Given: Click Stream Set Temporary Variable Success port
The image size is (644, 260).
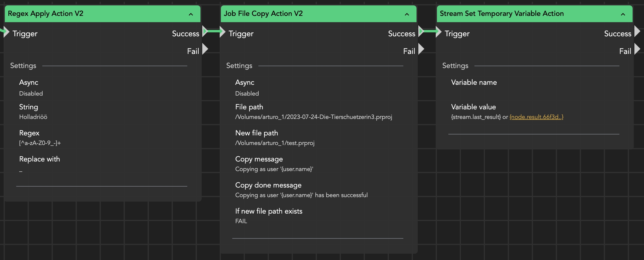Looking at the screenshot, I should (637, 31).
